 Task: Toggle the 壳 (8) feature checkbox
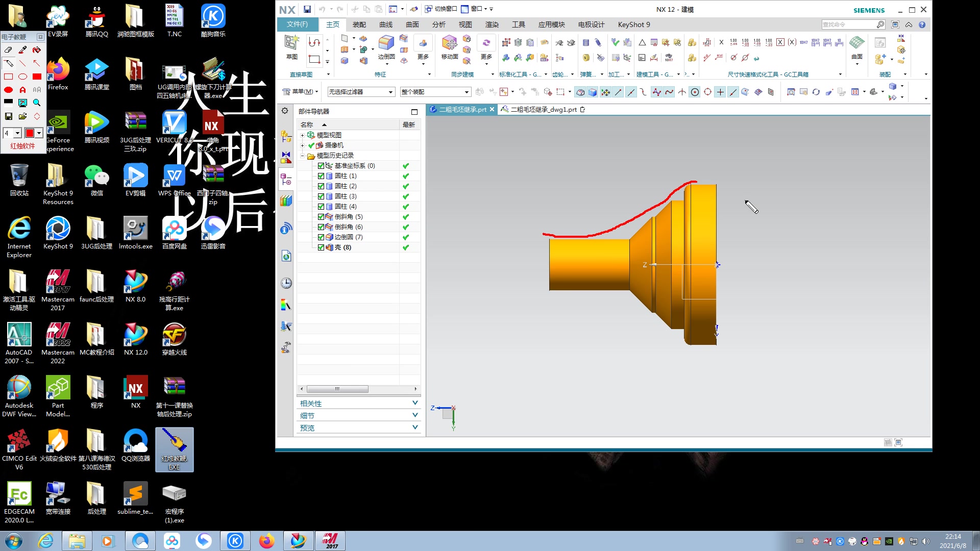point(321,247)
